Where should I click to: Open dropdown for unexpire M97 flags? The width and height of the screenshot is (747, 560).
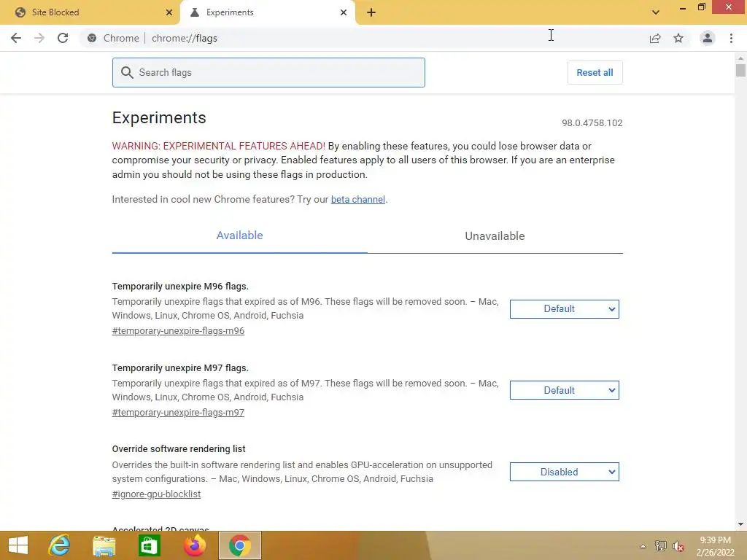[564, 390]
